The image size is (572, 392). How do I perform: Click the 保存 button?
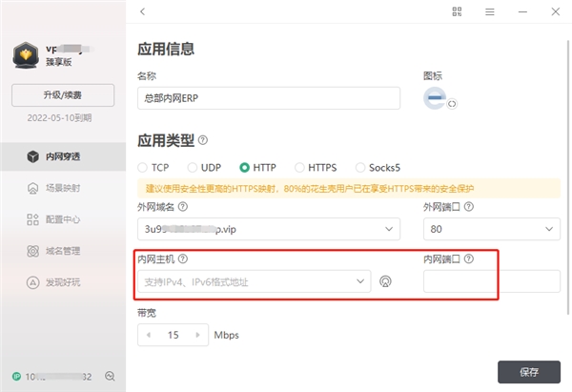(x=529, y=372)
